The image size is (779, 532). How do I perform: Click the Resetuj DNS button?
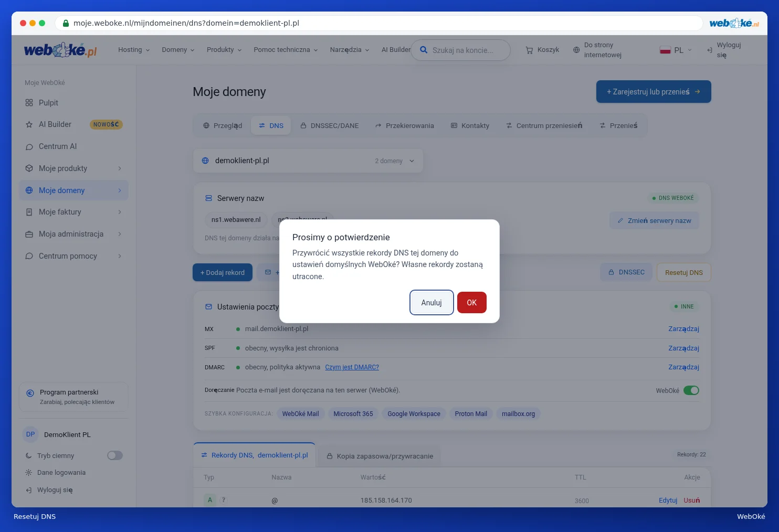(x=684, y=272)
